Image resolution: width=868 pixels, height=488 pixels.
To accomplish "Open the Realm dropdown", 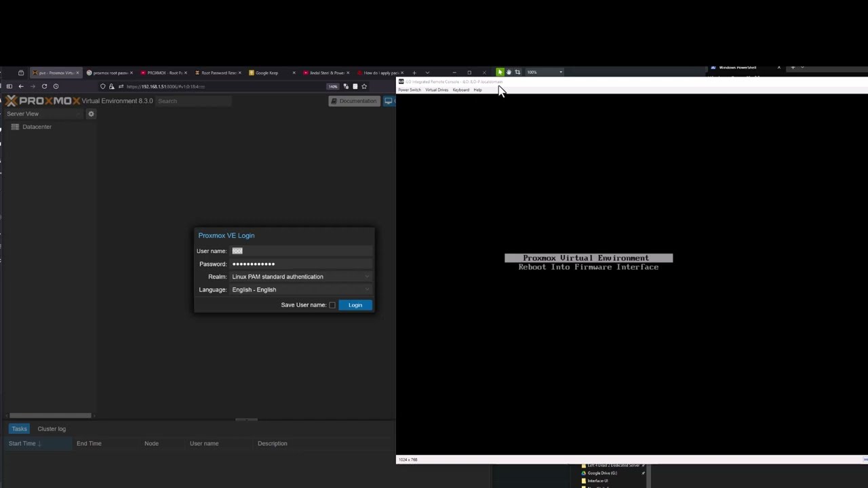I will tap(301, 277).
